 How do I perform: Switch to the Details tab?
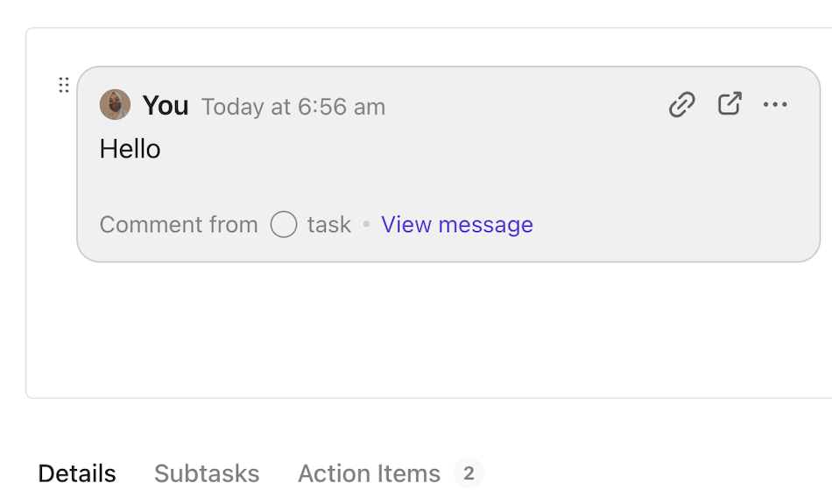(77, 473)
